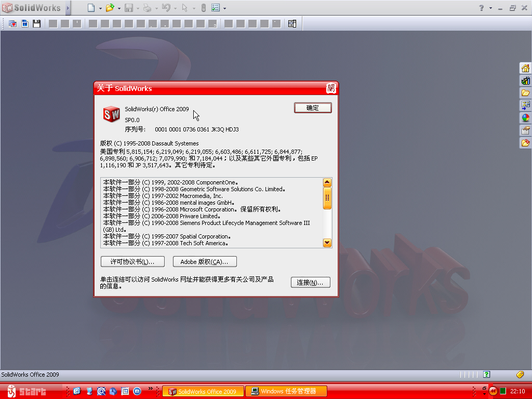Open the Save dropdown arrow

click(138, 8)
